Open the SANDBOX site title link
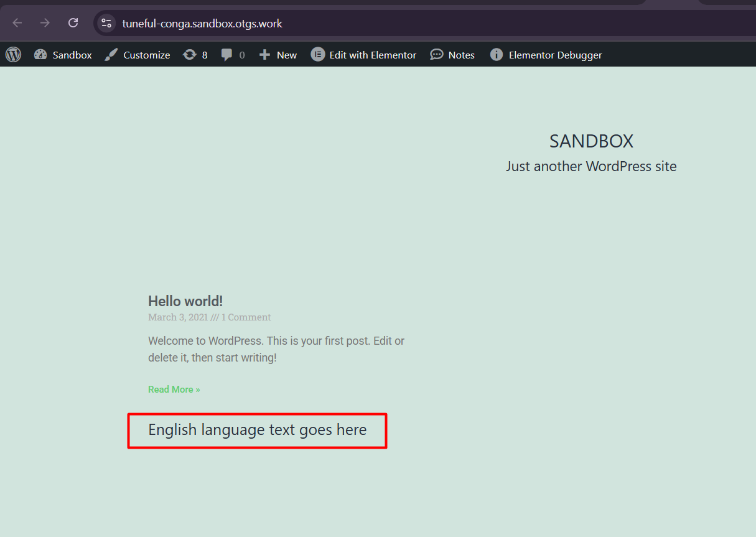Screen dimensions: 756x537 tap(591, 141)
